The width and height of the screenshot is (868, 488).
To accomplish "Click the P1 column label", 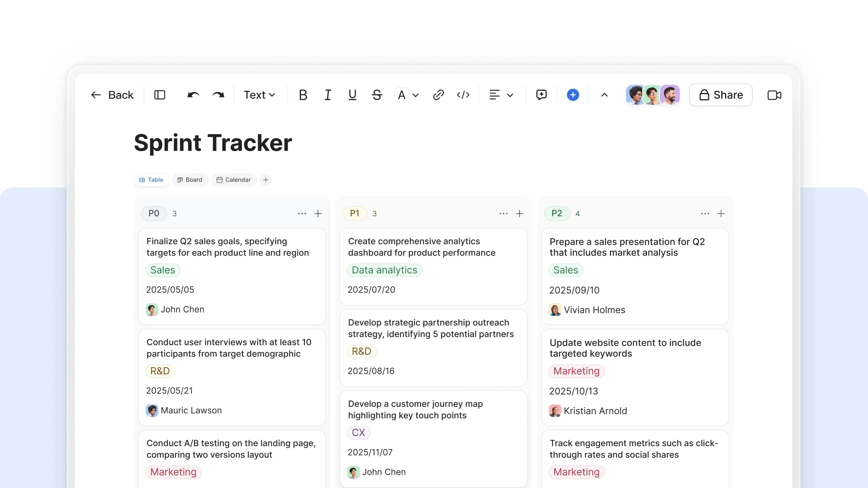I will (x=355, y=213).
